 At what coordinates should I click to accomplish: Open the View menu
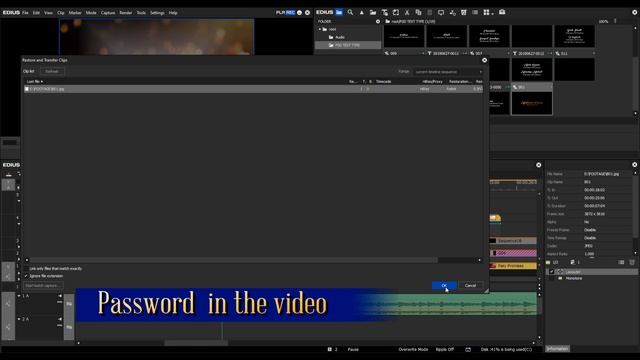tap(48, 13)
